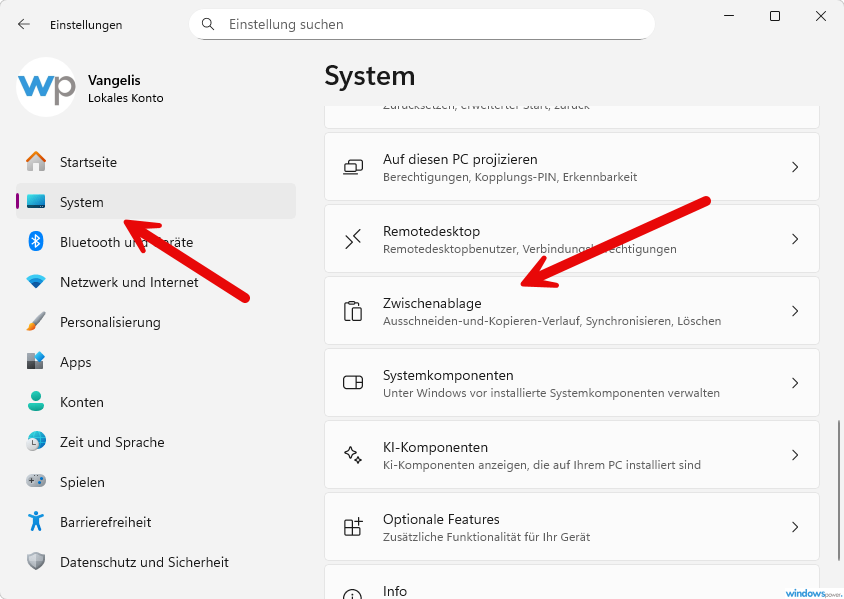Image resolution: width=844 pixels, height=599 pixels.
Task: Expand KI-Komponenten with the right chevron
Action: point(794,454)
